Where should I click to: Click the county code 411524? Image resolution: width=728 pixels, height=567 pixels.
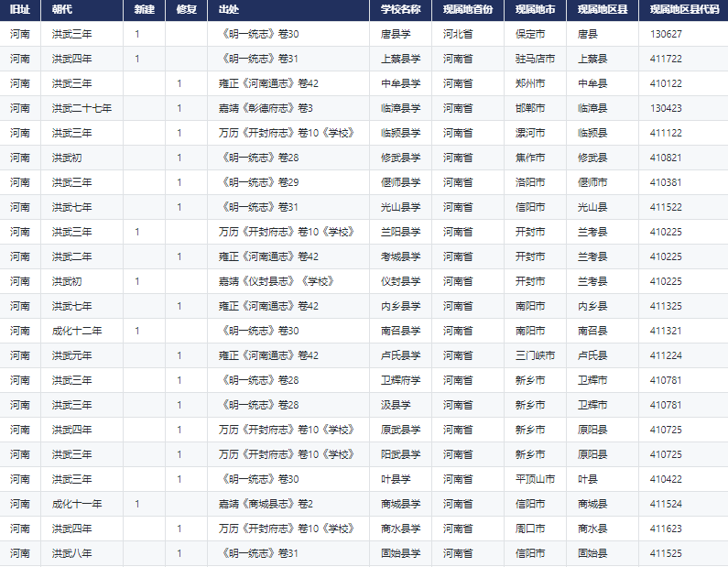pos(666,504)
